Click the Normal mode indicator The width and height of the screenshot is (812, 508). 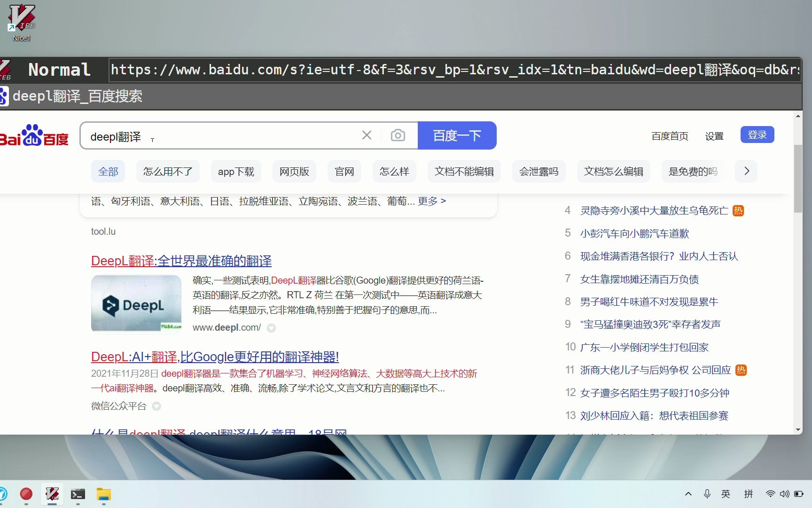(59, 70)
